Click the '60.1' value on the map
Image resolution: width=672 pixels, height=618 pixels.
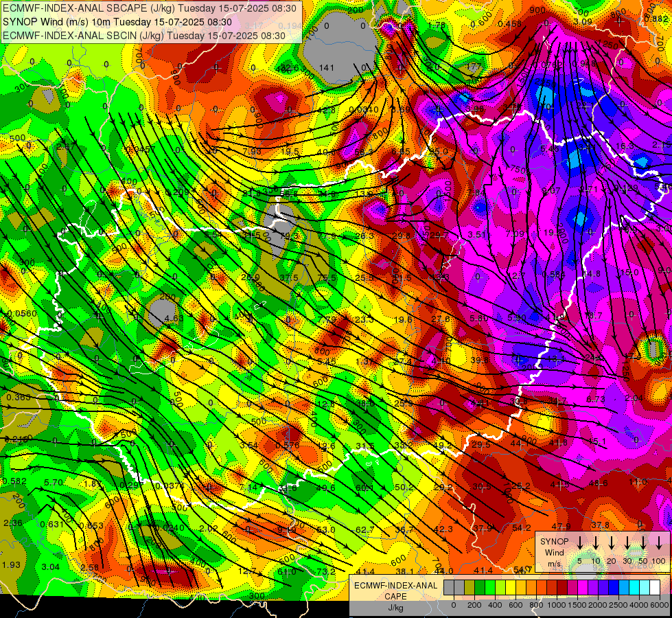coord(364,488)
